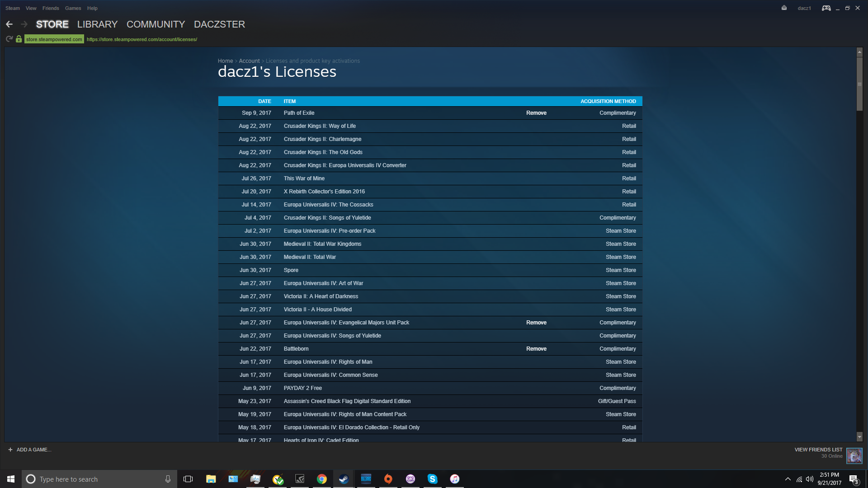Launch Chrome from the taskbar
868x488 pixels.
point(322,479)
